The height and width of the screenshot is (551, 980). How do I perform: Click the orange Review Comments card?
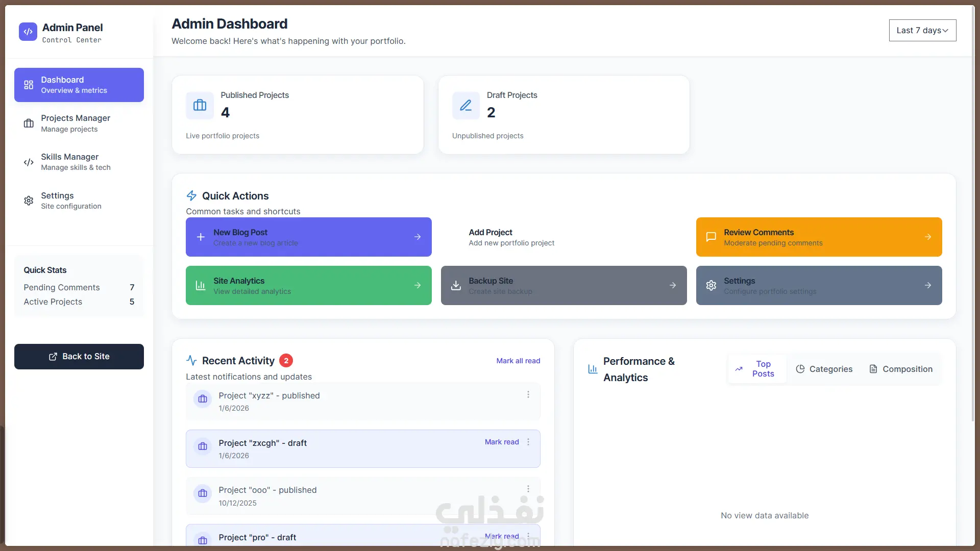point(819,237)
